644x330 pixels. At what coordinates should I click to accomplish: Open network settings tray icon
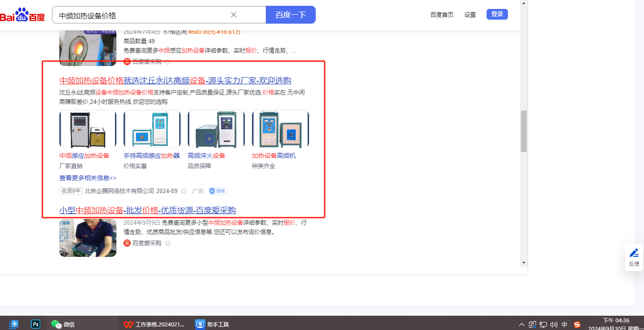pyautogui.click(x=543, y=325)
